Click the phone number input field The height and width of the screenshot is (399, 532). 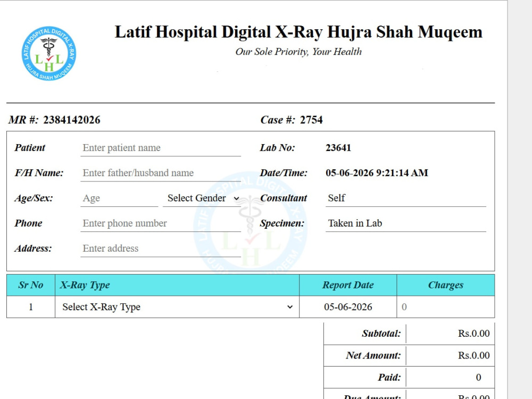pyautogui.click(x=161, y=223)
